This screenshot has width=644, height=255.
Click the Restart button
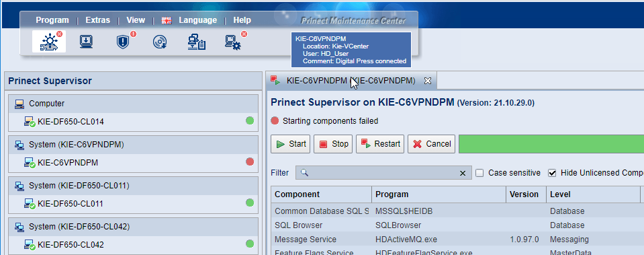coord(380,144)
